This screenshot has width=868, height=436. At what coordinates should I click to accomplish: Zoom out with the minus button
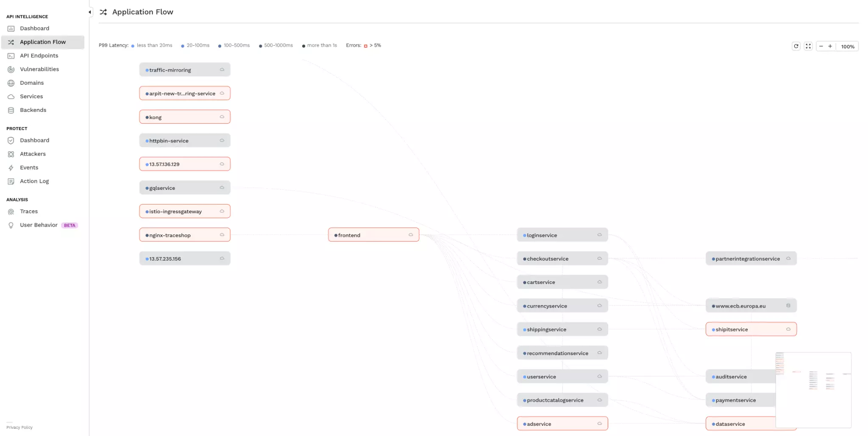pos(821,46)
